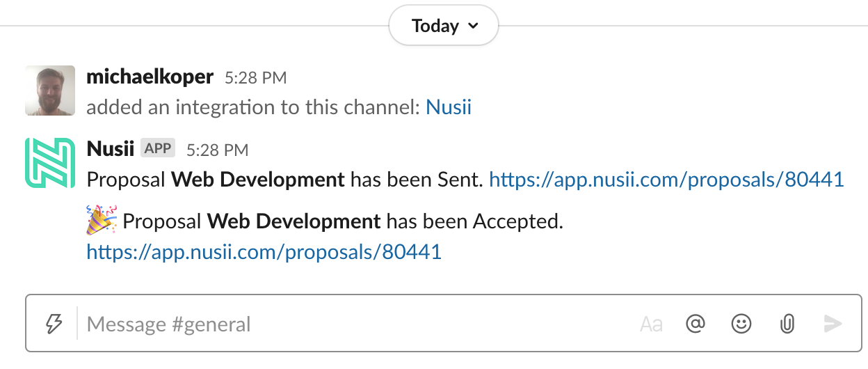Focus the Message #general input field
This screenshot has height=369, width=868.
(348, 324)
